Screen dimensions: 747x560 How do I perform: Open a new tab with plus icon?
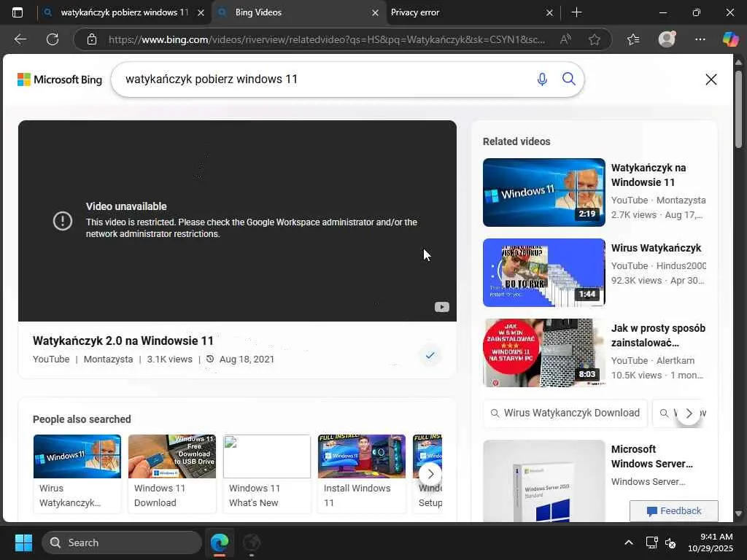pos(576,12)
